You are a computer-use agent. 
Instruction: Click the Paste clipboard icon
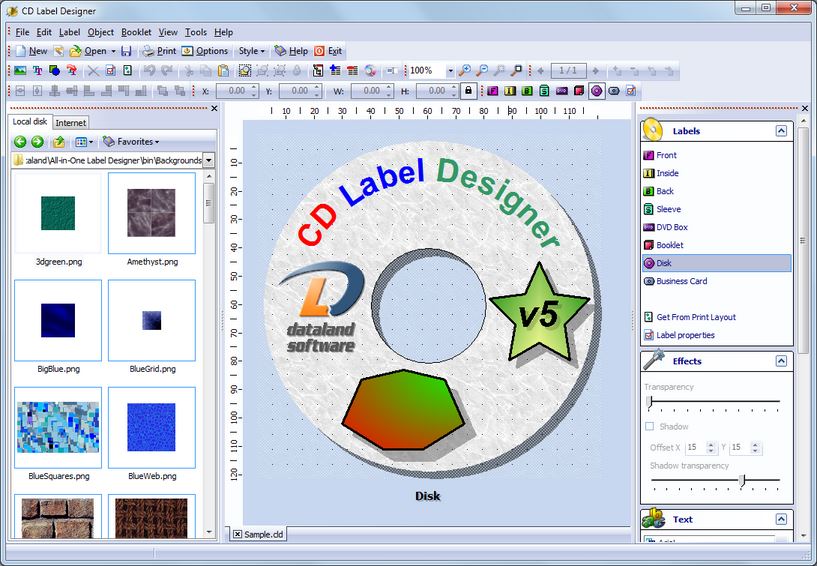click(x=224, y=70)
